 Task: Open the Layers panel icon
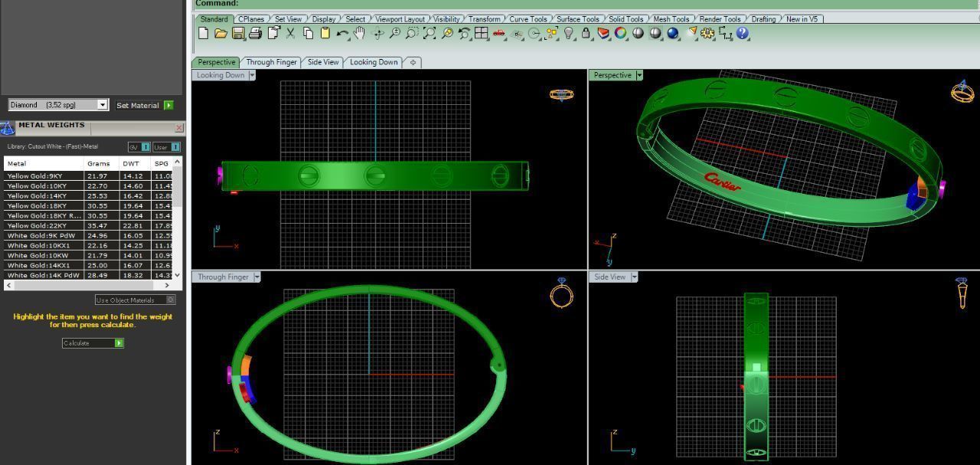point(603,33)
